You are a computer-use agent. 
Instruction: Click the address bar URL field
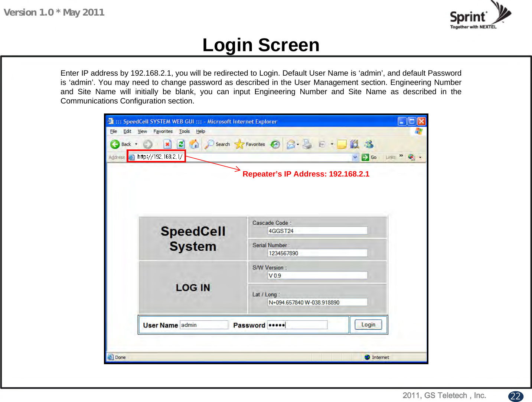point(243,157)
